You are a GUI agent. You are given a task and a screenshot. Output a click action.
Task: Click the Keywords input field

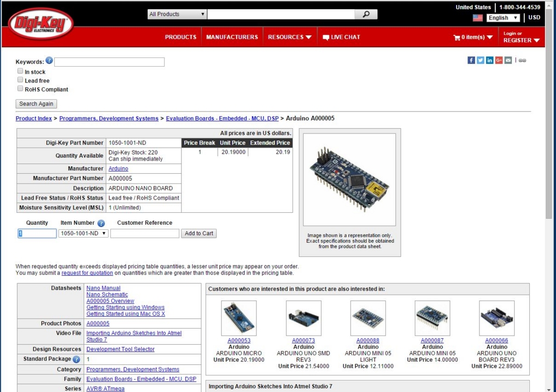pos(109,62)
